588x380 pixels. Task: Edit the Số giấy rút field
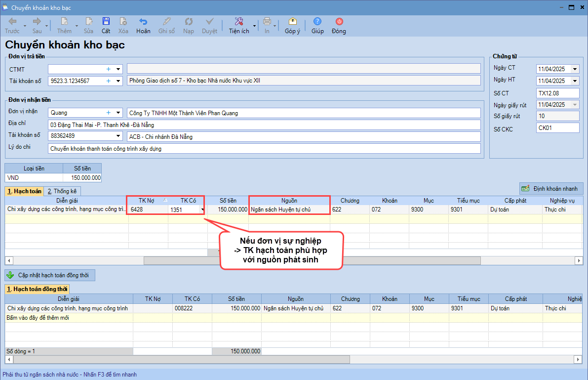click(x=557, y=116)
